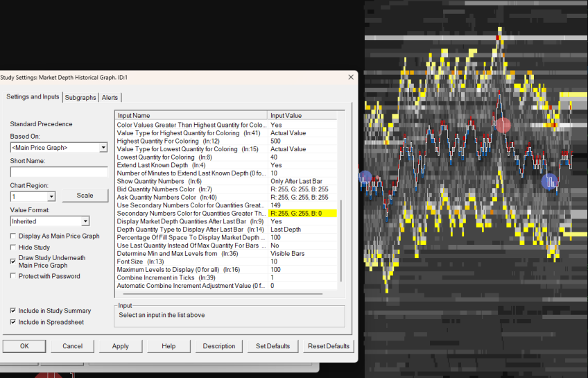
Task: Expand the Based On dropdown
Action: tap(103, 147)
